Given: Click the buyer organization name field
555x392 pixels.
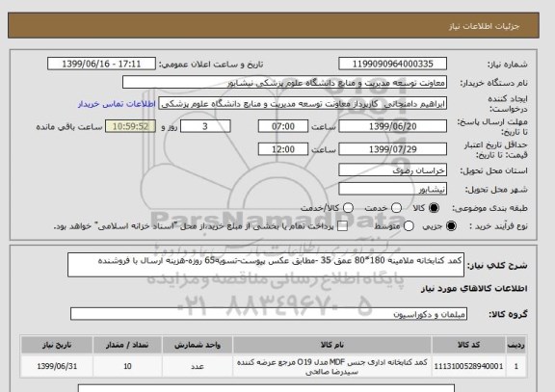Looking at the screenshot, I should pyautogui.click(x=284, y=83).
